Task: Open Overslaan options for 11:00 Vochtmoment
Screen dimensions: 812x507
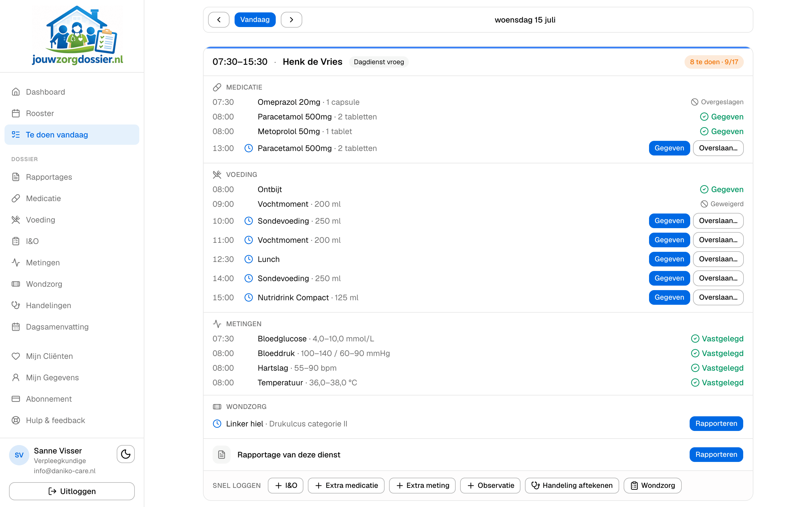Action: coord(718,240)
